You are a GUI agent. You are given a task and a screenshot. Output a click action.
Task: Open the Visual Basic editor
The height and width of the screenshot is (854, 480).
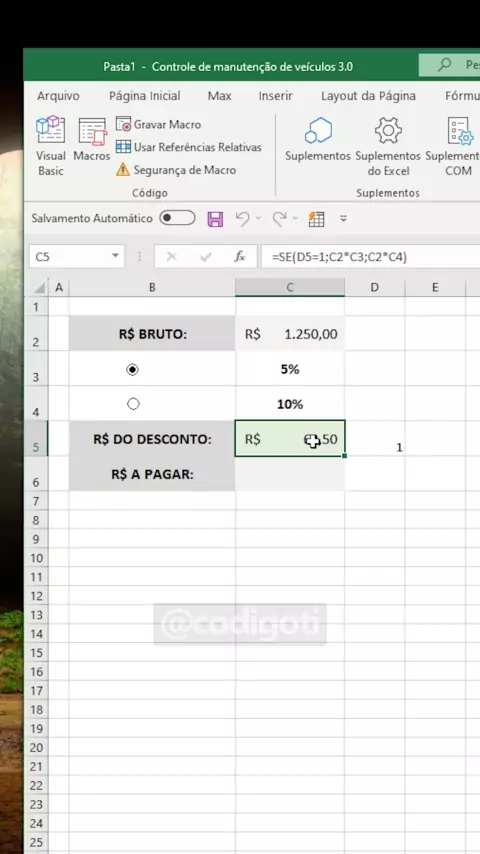[x=51, y=146]
